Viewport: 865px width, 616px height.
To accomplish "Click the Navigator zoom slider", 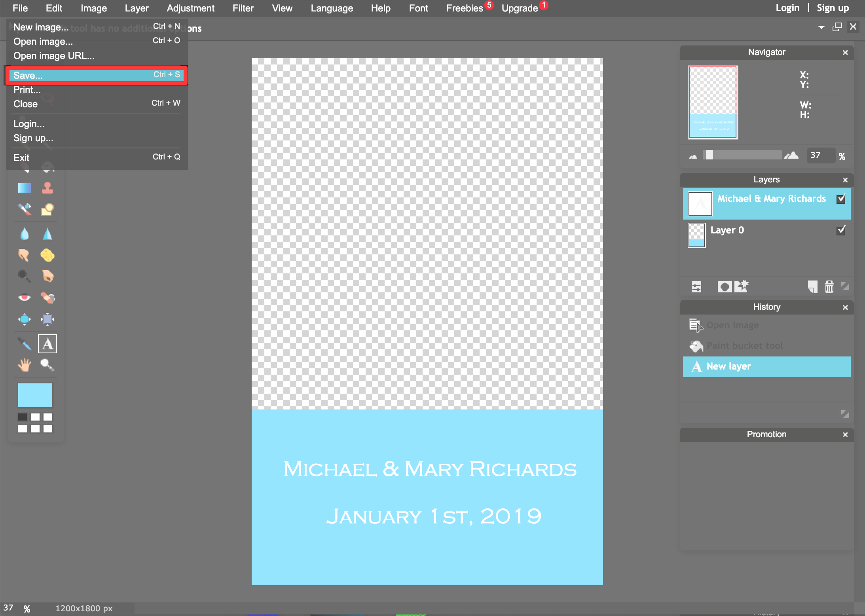I will [x=742, y=155].
